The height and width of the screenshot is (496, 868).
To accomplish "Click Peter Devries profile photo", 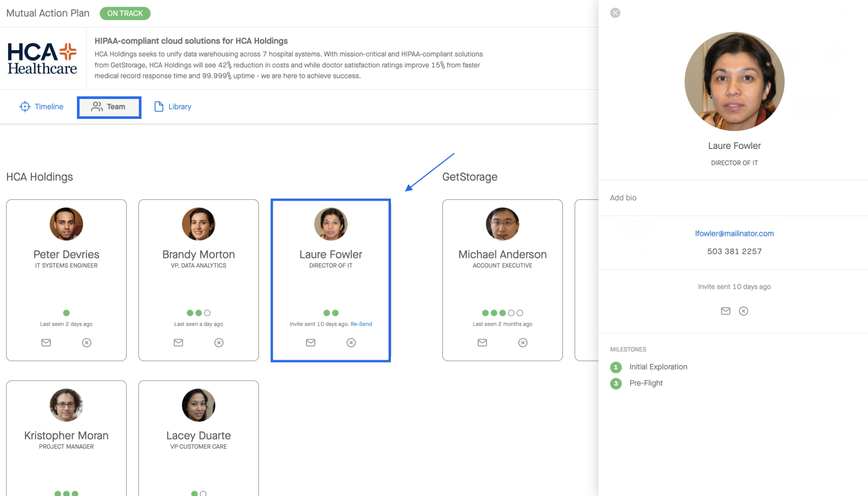I will (66, 224).
